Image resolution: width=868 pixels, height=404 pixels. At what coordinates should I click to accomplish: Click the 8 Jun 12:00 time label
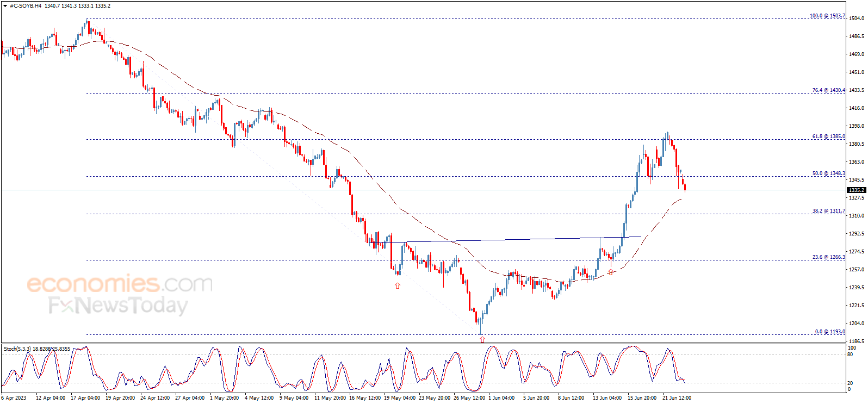(571, 398)
